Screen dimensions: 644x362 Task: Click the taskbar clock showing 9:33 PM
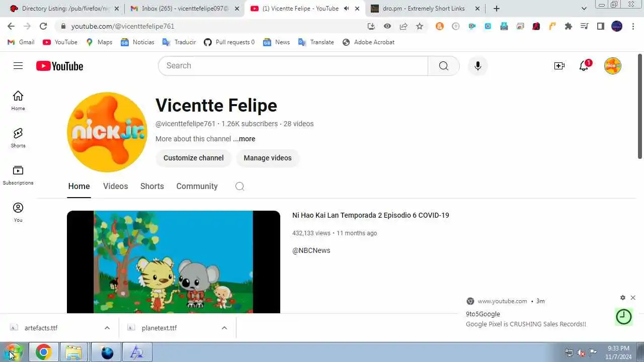[618, 352]
